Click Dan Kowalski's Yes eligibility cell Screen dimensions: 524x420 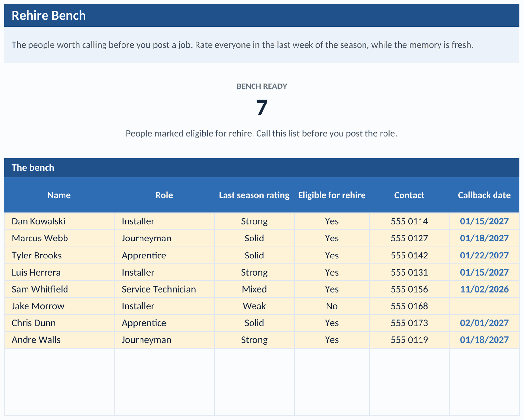point(332,221)
